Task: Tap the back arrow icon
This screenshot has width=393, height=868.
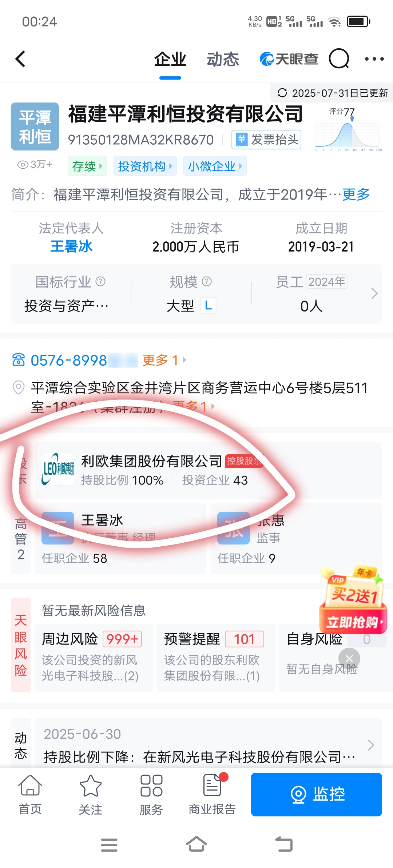Action: [20, 59]
